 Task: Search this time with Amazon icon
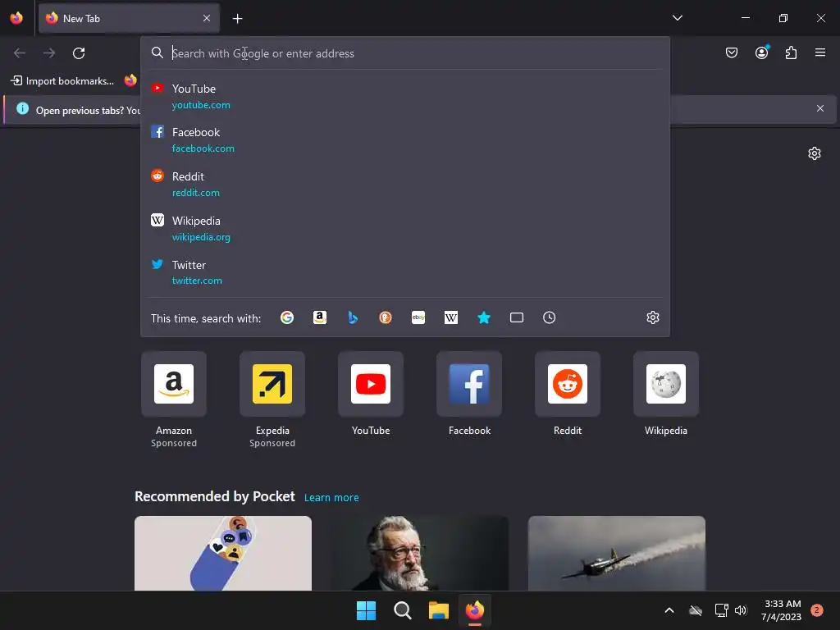[x=320, y=317]
